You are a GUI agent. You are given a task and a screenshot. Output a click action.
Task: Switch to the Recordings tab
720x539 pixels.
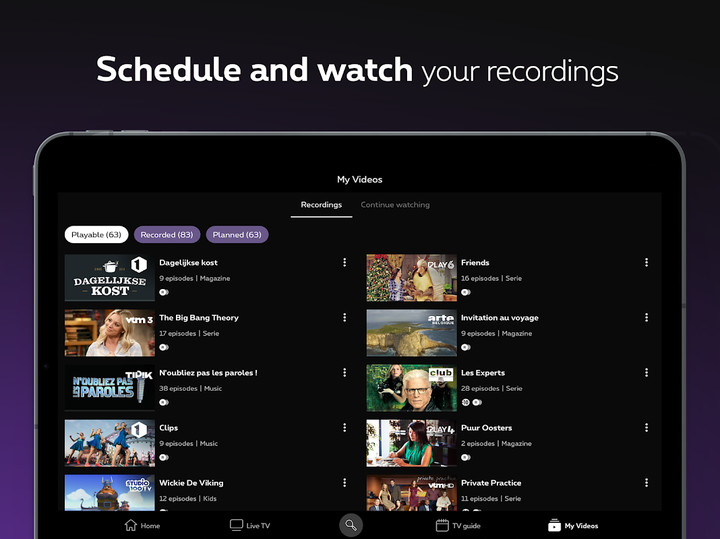(x=321, y=205)
